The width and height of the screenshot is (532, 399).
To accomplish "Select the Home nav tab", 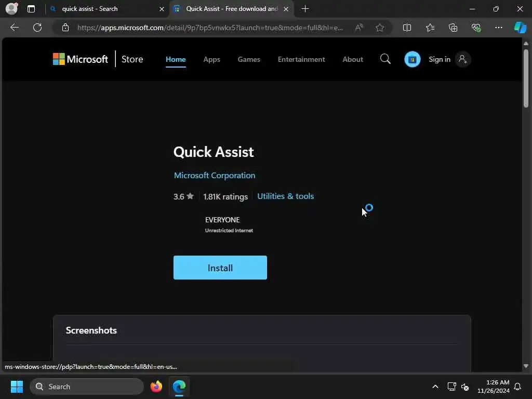I will tap(176, 59).
